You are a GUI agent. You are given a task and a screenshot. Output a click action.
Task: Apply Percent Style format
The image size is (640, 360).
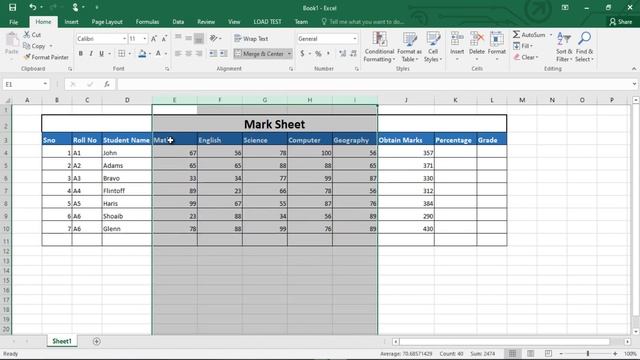318,53
